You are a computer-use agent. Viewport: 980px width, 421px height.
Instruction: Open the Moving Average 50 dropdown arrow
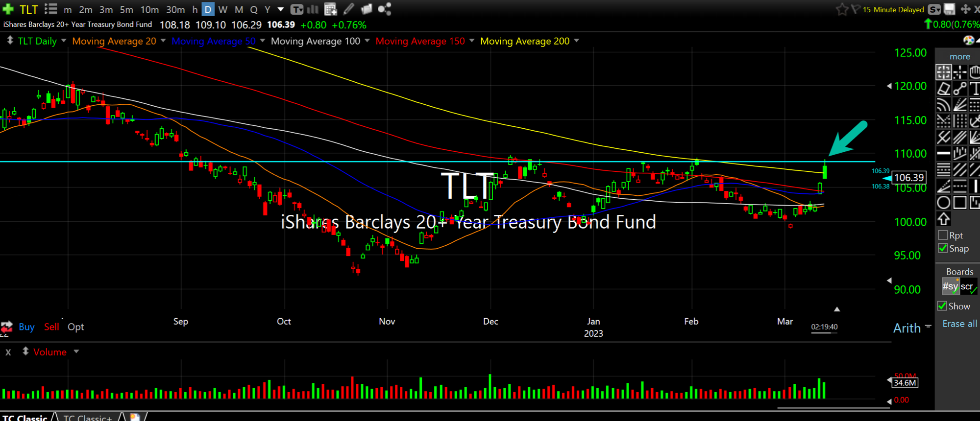[x=263, y=41]
